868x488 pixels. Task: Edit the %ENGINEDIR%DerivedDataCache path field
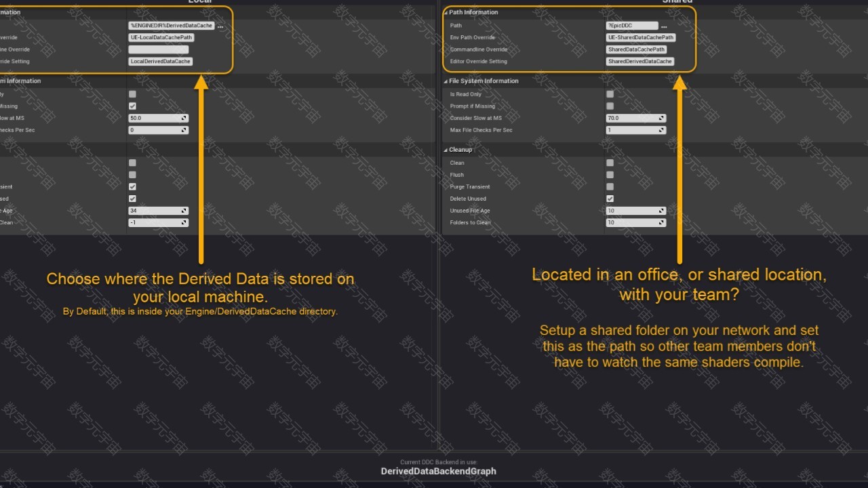tap(172, 26)
